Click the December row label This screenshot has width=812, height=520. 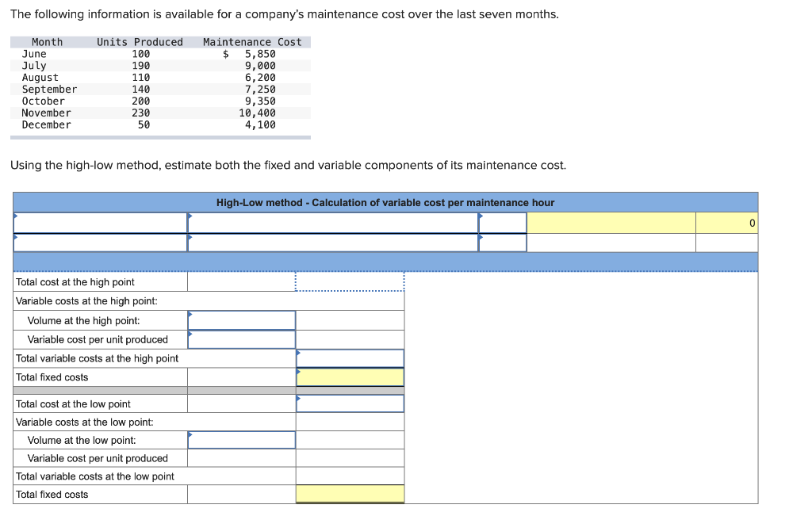point(46,124)
